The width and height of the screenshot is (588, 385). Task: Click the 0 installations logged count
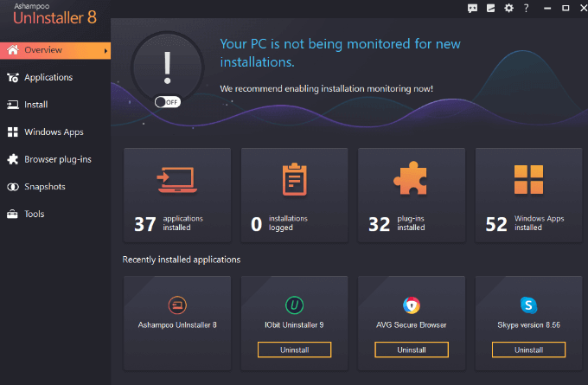click(x=257, y=224)
